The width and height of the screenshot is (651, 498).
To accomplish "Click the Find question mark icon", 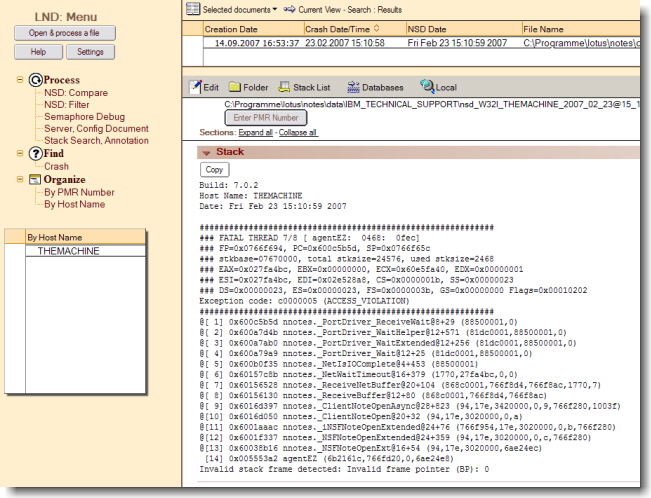I will [36, 154].
